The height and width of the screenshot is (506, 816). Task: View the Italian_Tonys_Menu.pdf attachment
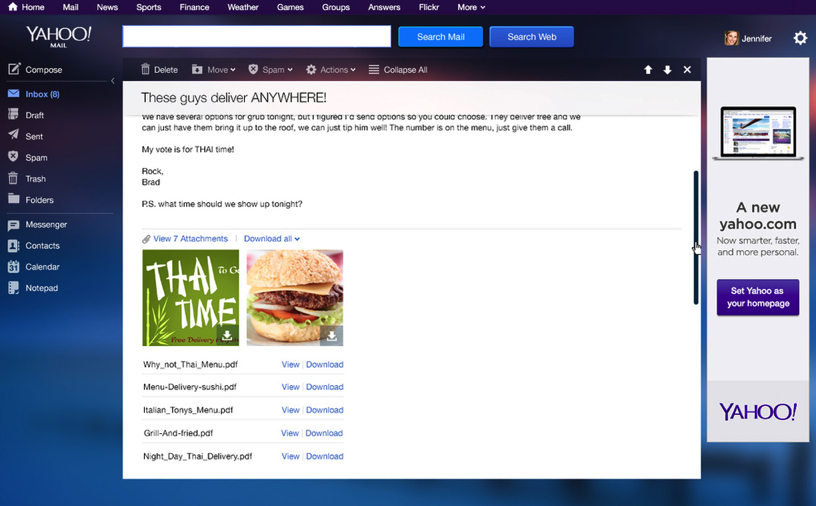click(290, 410)
